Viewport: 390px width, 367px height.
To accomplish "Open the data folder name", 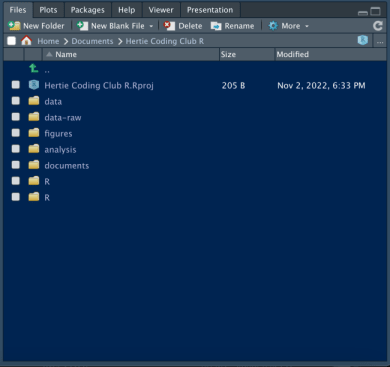I will click(53, 101).
